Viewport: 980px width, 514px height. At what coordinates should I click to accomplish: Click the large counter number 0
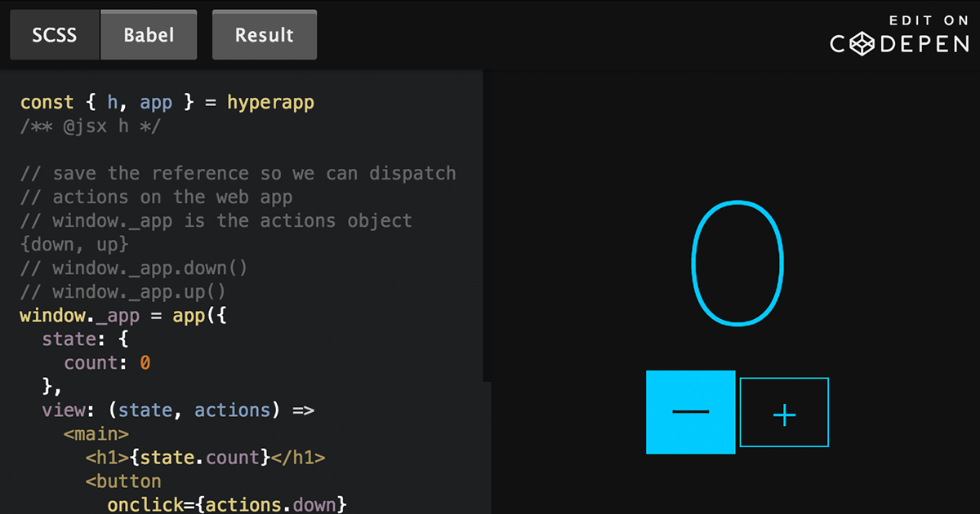click(737, 264)
